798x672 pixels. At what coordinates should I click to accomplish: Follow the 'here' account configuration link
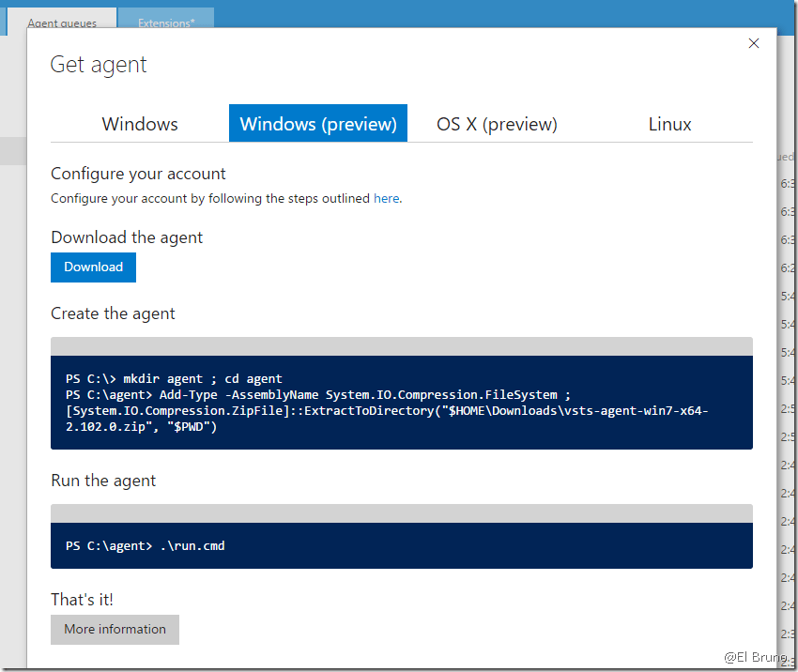(x=386, y=198)
